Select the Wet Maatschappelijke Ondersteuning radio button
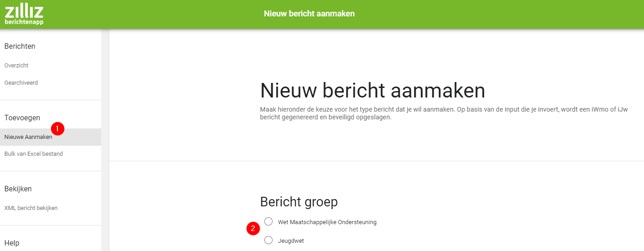 [268, 221]
